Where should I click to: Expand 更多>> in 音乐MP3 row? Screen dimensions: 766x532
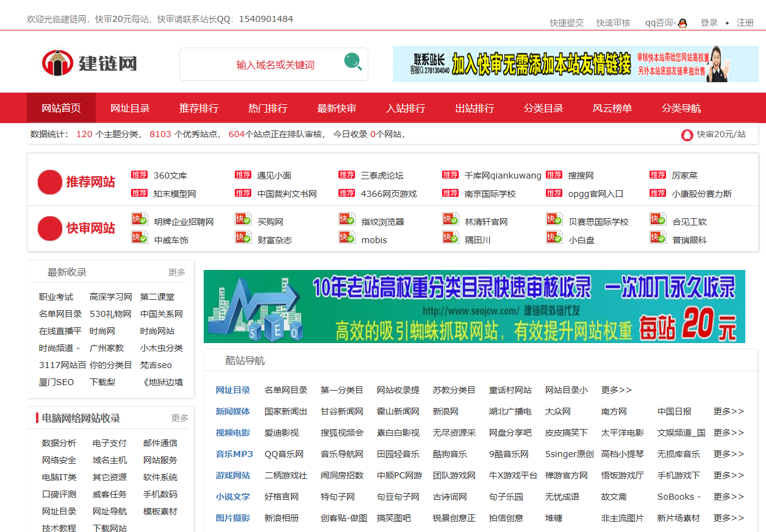tap(729, 454)
